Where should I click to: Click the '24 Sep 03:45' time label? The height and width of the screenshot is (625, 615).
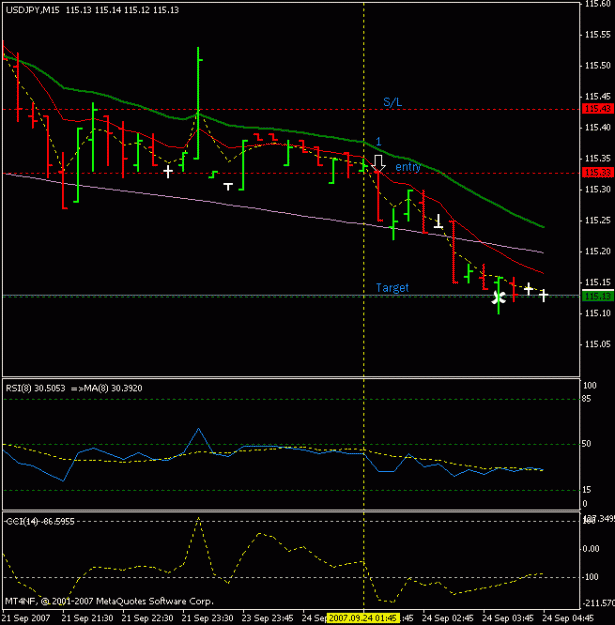pos(508,618)
